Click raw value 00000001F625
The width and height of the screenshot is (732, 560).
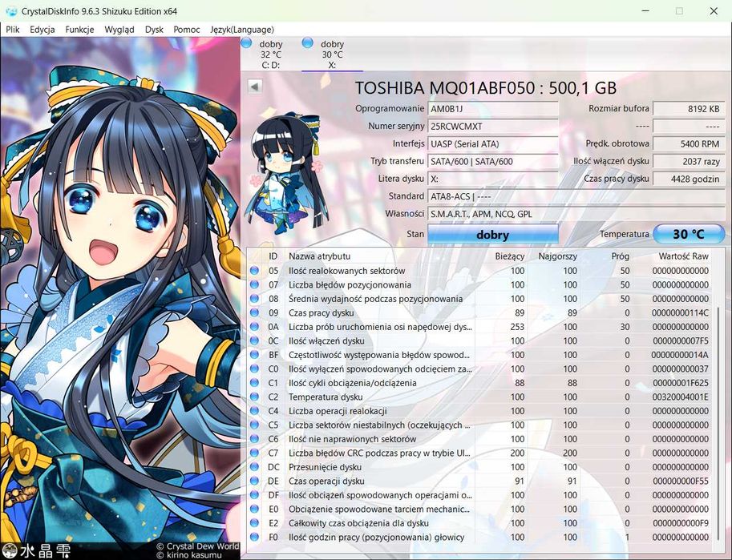point(681,383)
